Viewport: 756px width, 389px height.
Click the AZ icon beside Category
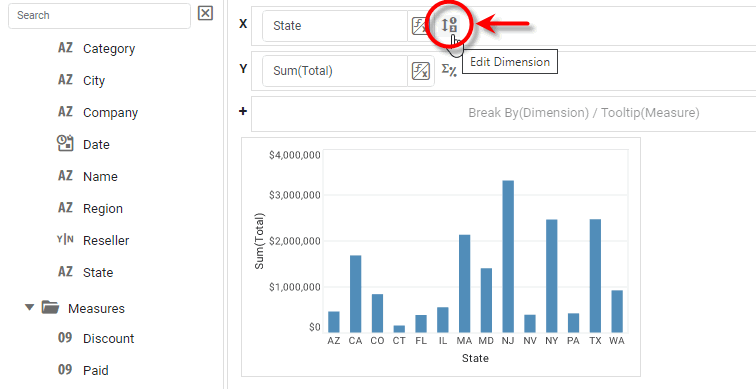pos(65,48)
